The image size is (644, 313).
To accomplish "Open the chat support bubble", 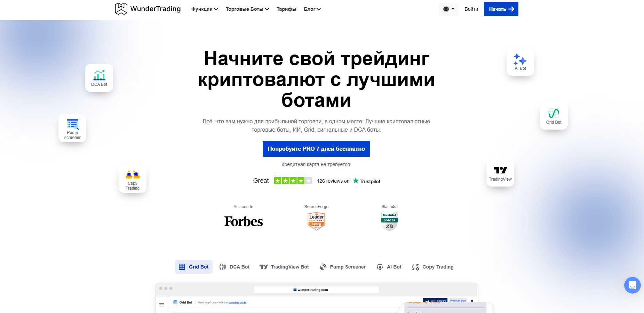I will pyautogui.click(x=632, y=285).
